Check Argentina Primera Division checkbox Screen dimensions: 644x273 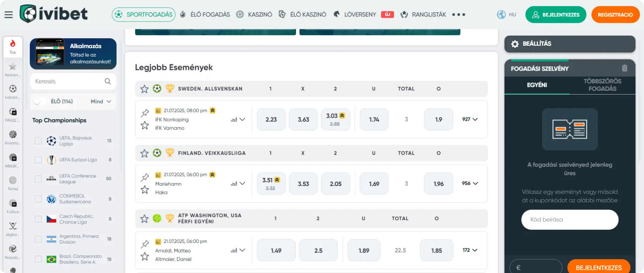coord(38,239)
